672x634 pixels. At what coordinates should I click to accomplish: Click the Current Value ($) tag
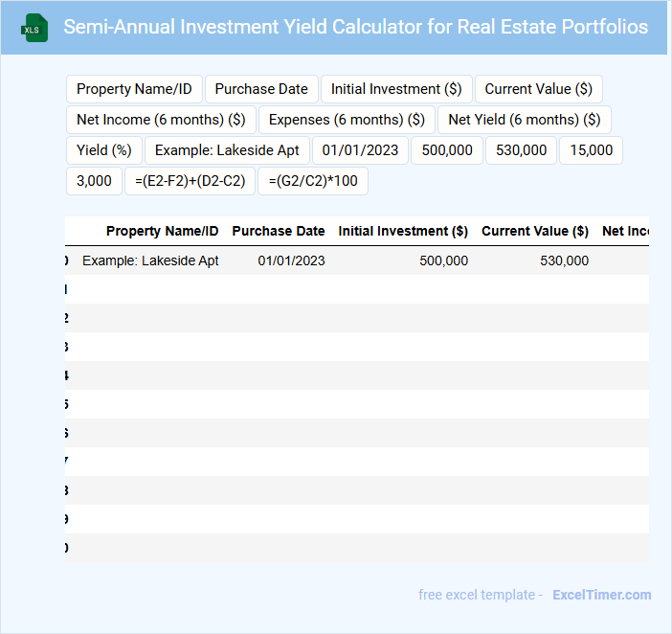(538, 89)
